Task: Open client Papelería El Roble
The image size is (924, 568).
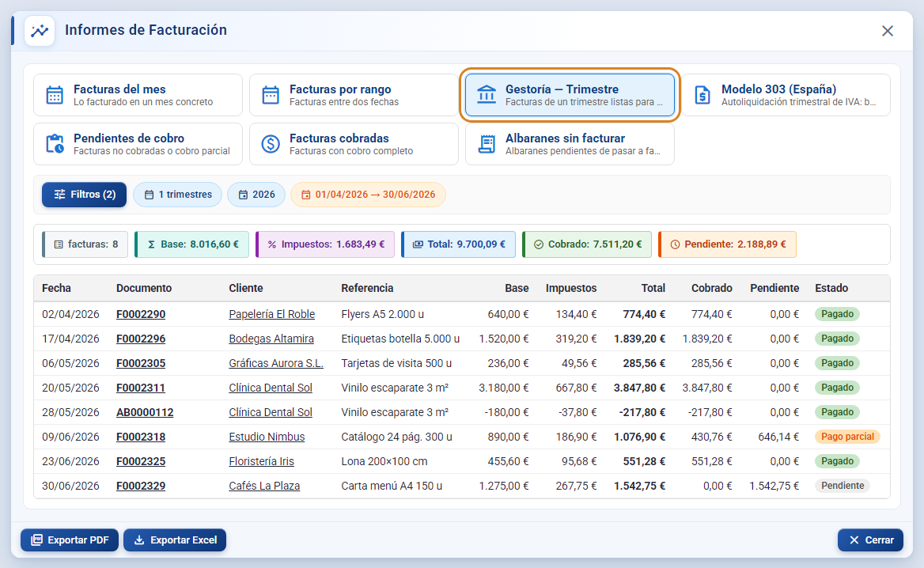Action: (271, 314)
